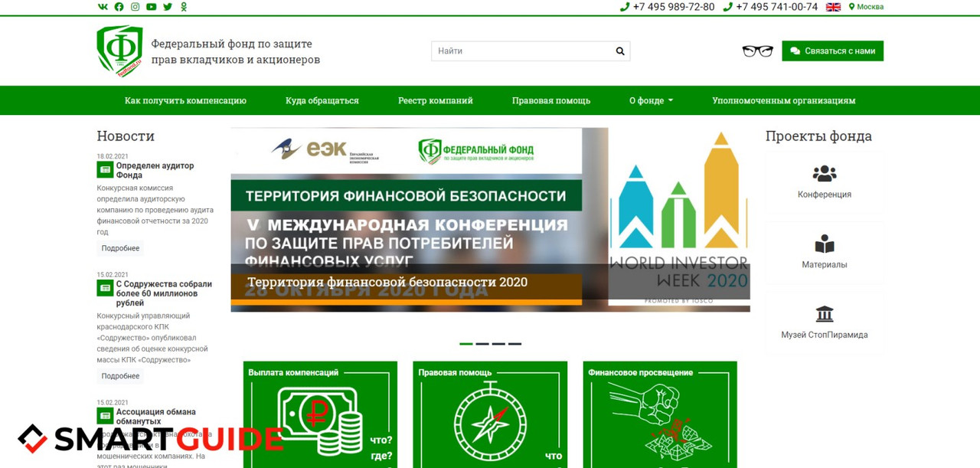Open the Instagram icon in top bar
Viewport: 980px width, 468px height.
(x=135, y=7)
